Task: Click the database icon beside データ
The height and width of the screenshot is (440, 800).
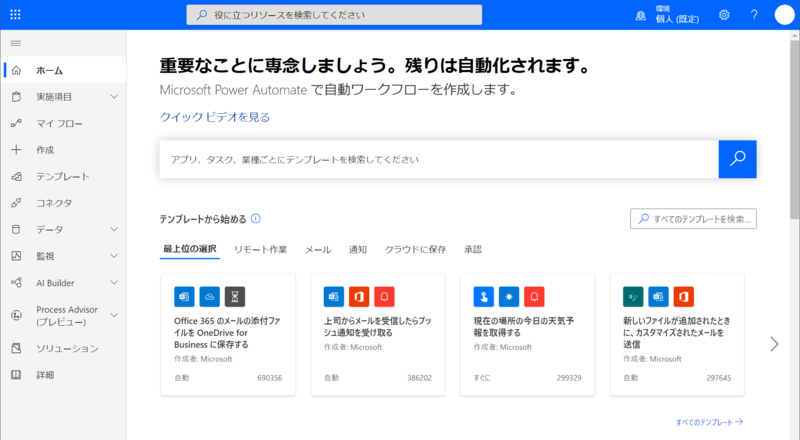Action: tap(16, 229)
